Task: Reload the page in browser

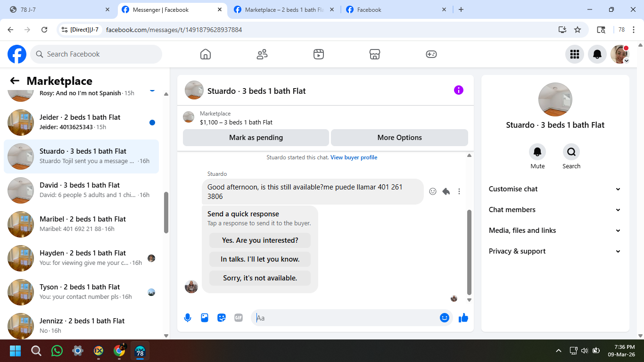Action: [x=44, y=30]
